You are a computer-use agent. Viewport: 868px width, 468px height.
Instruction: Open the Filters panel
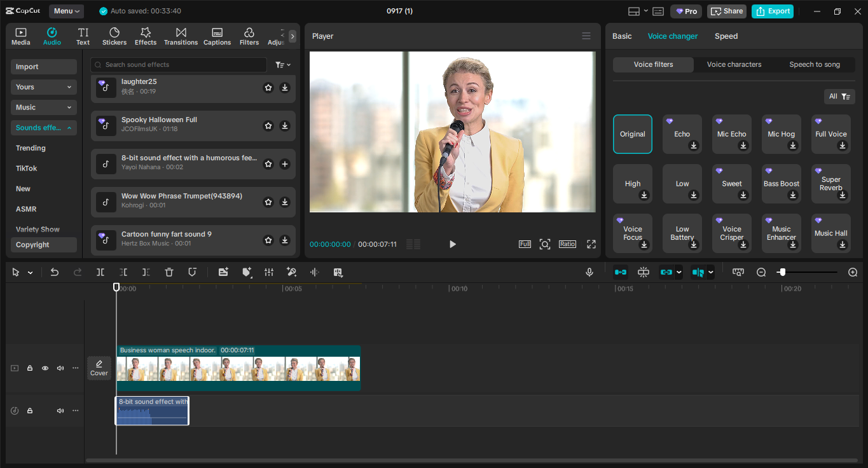pos(249,35)
